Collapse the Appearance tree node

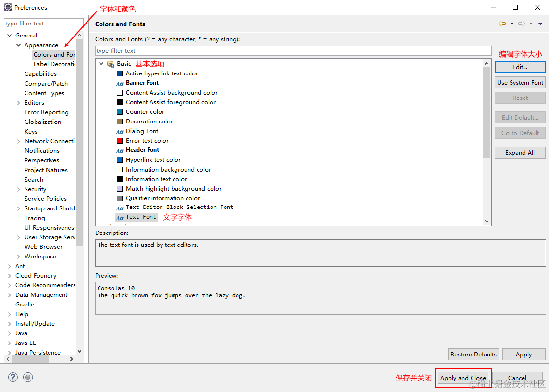[19, 45]
